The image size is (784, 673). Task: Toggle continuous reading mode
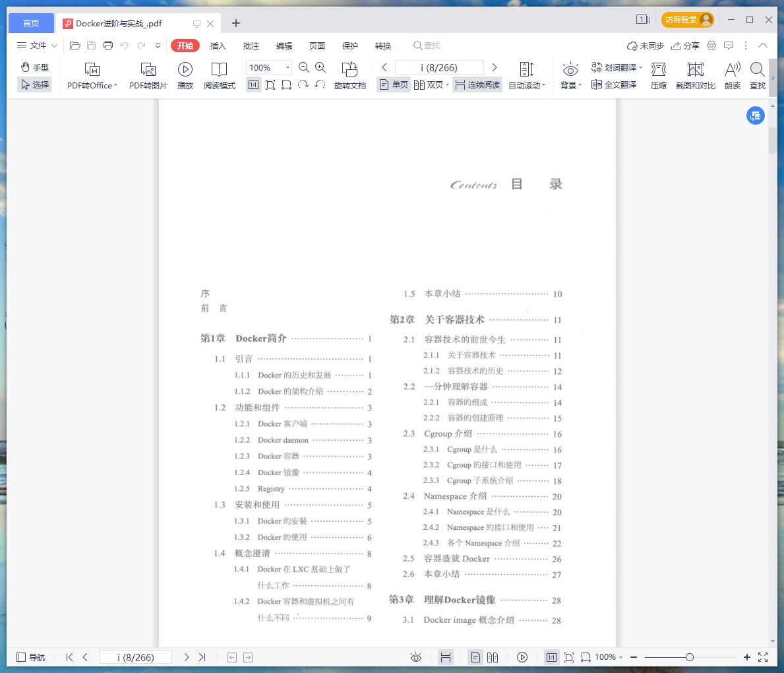(x=477, y=84)
